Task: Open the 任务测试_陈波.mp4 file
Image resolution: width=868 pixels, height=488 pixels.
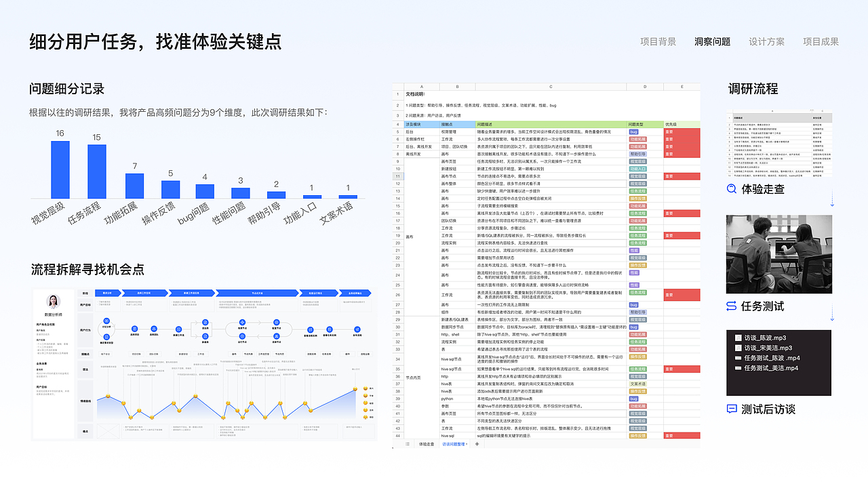Action: (x=772, y=358)
